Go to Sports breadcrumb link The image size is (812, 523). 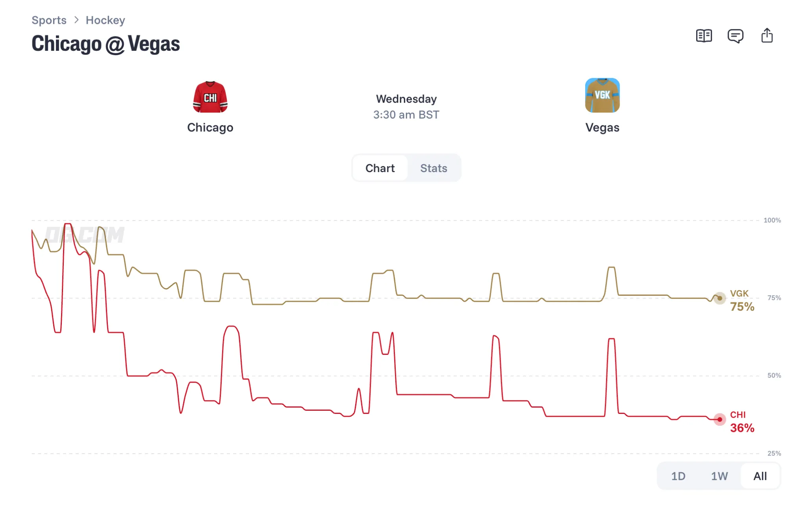[49, 20]
